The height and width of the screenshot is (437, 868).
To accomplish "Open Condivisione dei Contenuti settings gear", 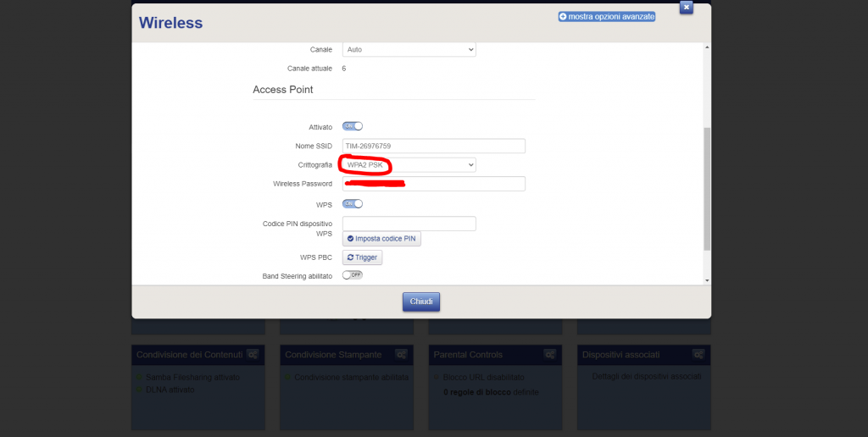I will [x=253, y=354].
